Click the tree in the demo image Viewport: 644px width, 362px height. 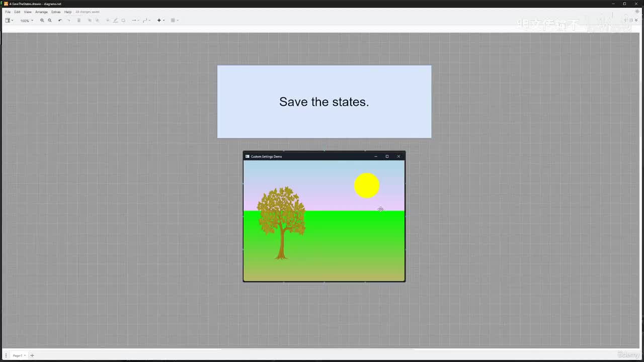(x=281, y=223)
